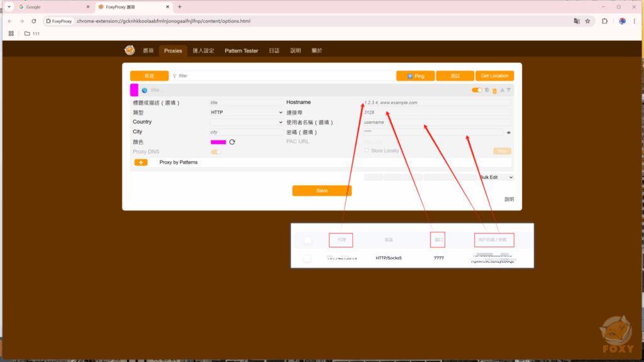Click the username input field
This screenshot has width=644, height=362.
click(437, 122)
